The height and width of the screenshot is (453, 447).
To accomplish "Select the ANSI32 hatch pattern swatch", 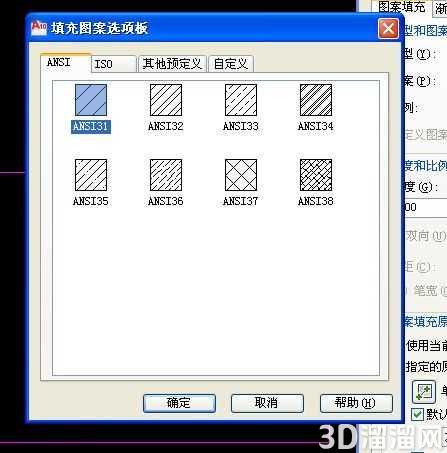I will 166,100.
